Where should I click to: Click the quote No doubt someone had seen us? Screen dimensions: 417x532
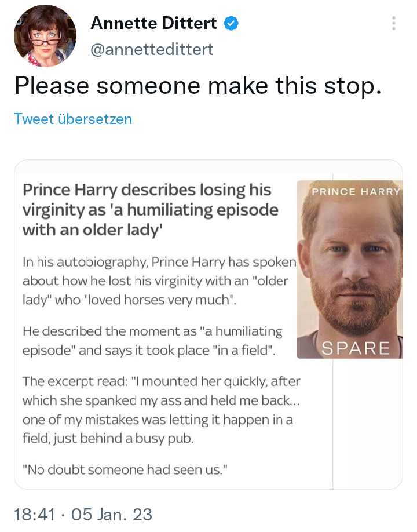coord(125,470)
